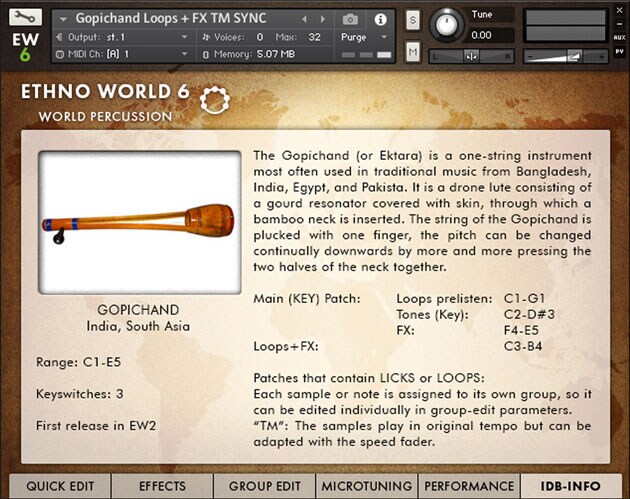Click the EW 6 logo
630x499 pixels.
(x=25, y=47)
